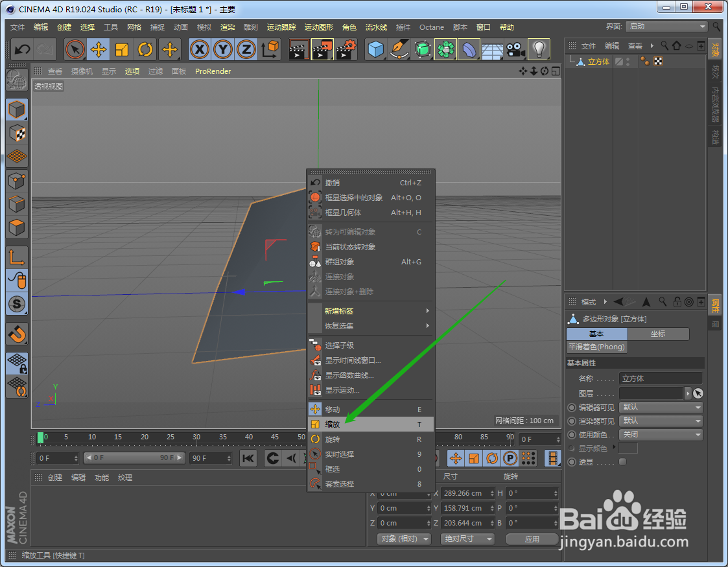The image size is (728, 567).
Task: Click the Undo arrow in the top toolbar
Action: (x=22, y=50)
